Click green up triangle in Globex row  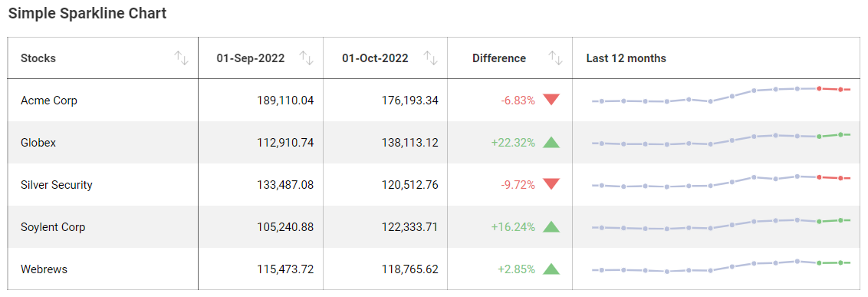pyautogui.click(x=551, y=143)
